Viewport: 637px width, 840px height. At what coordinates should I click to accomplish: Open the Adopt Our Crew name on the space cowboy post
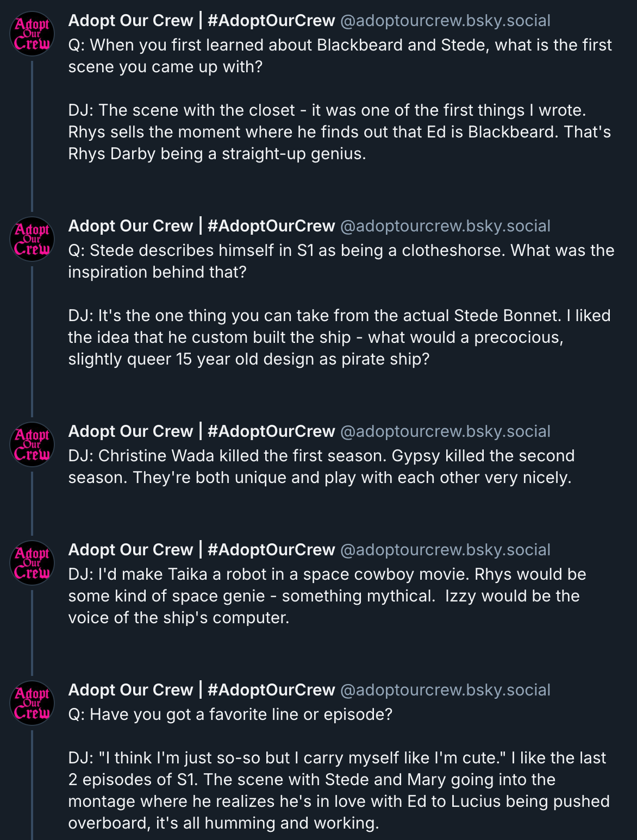coord(201,550)
